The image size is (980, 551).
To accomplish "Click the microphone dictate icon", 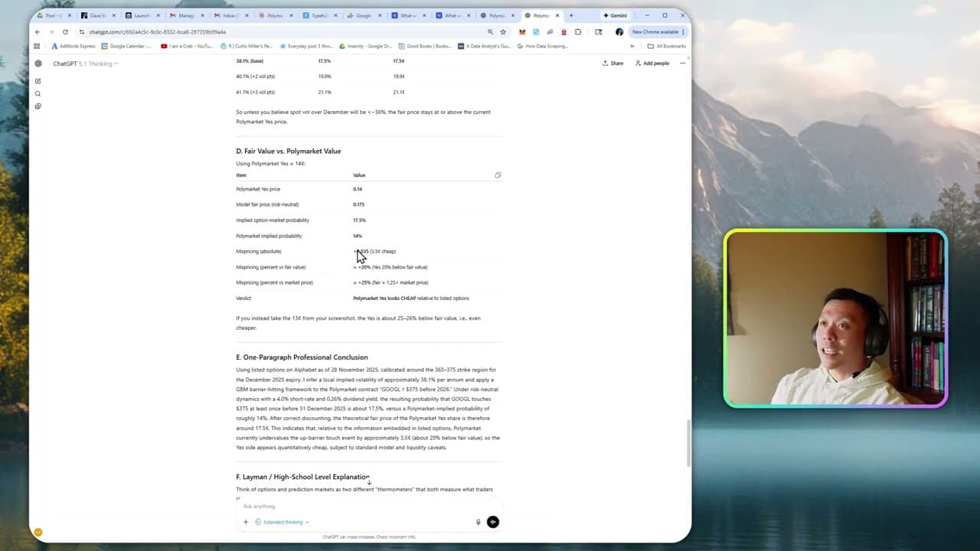I will point(479,522).
